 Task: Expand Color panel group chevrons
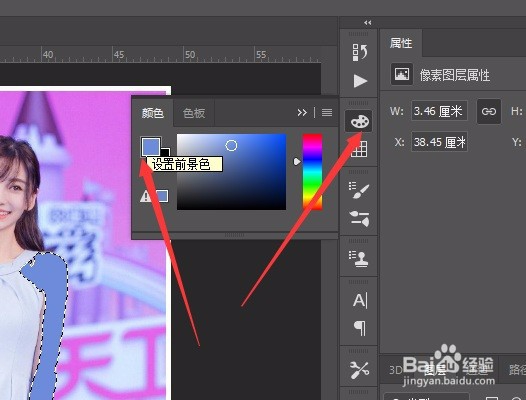tap(302, 113)
